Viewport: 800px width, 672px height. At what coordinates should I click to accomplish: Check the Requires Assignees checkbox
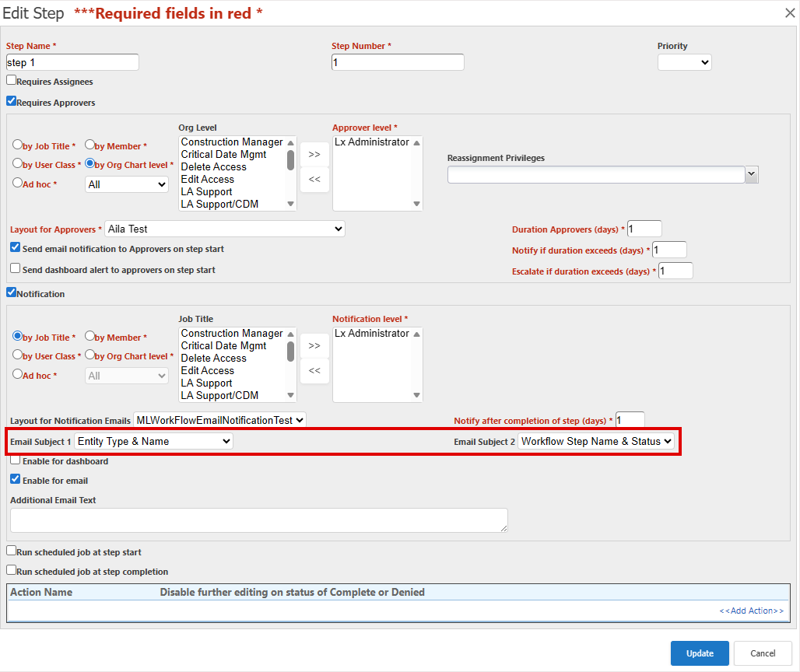[x=11, y=80]
